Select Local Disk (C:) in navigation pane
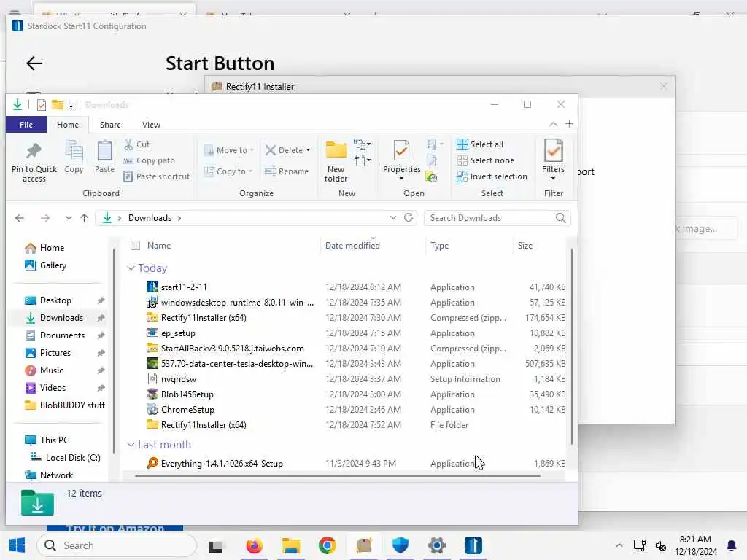The image size is (747, 560). (73, 458)
